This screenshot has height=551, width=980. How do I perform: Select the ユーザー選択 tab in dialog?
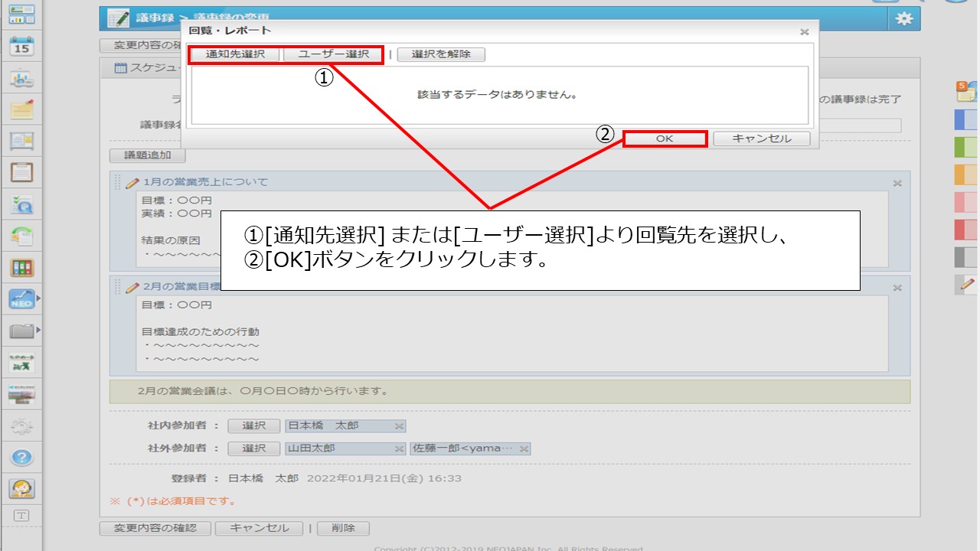click(333, 54)
